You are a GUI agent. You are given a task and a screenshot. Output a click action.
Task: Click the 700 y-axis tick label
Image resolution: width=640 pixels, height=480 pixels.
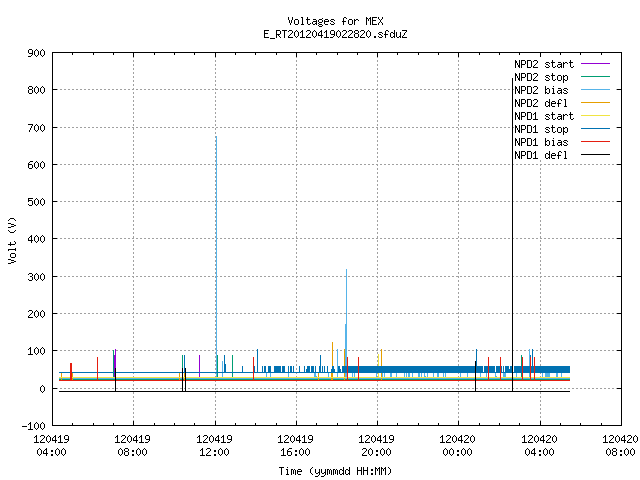[x=36, y=128]
